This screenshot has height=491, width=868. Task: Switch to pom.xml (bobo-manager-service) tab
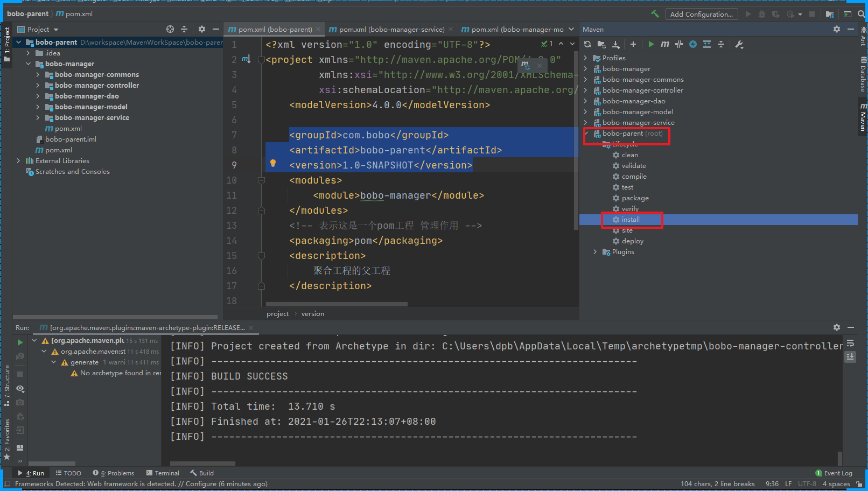click(391, 29)
